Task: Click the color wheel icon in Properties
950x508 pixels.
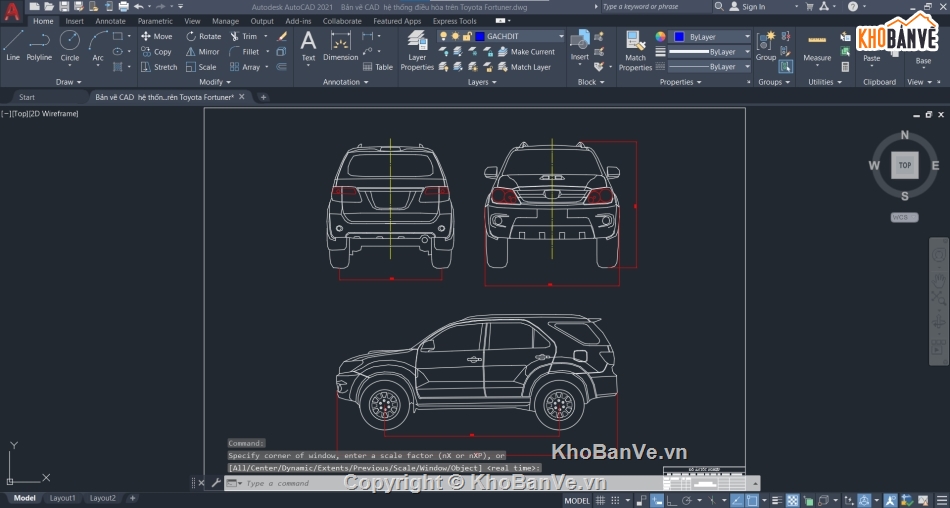Action: coord(660,36)
